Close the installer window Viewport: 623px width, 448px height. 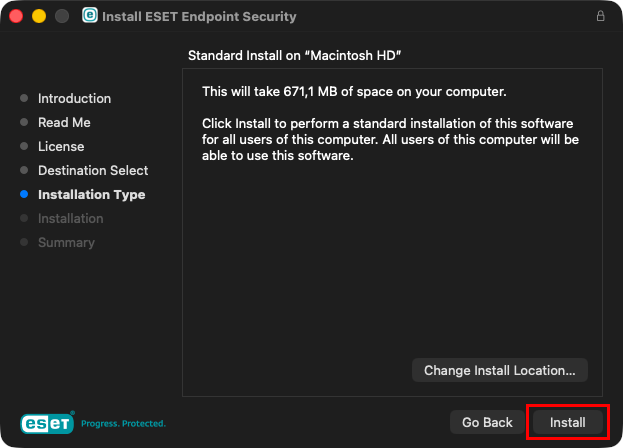tap(17, 17)
